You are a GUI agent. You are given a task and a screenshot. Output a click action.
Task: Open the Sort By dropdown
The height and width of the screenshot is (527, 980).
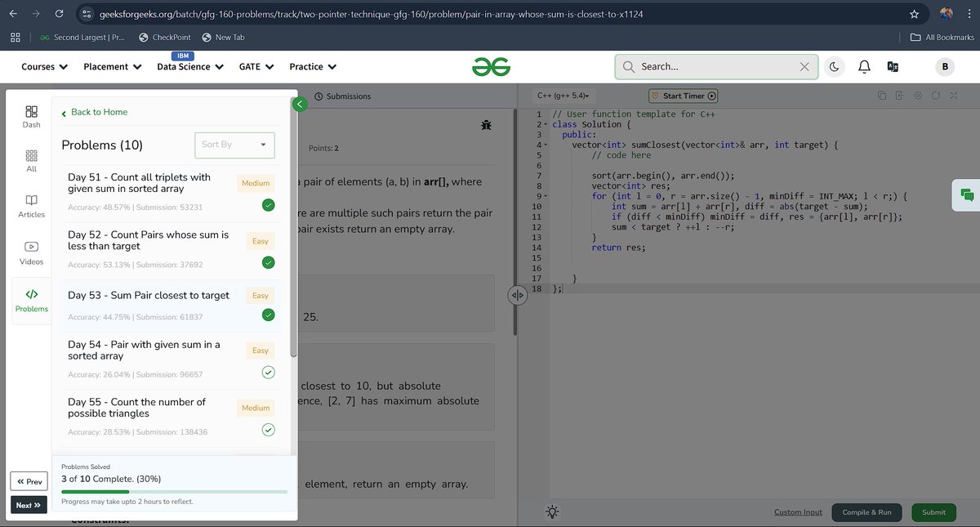(x=234, y=145)
